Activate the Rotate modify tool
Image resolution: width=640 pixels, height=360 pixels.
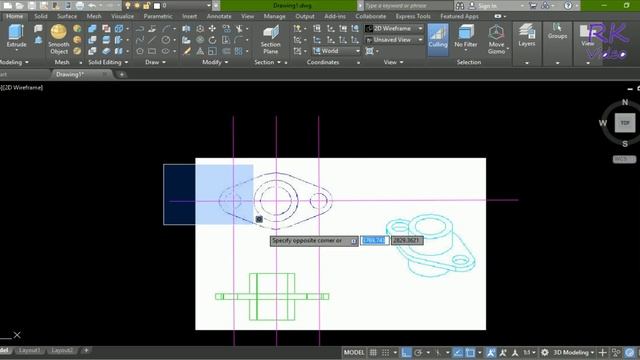(212, 40)
